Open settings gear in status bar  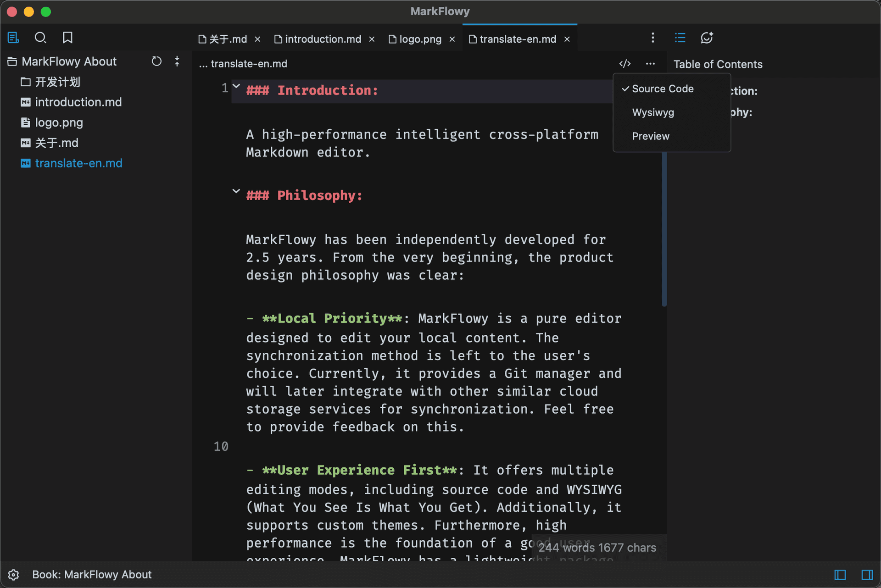pos(13,575)
